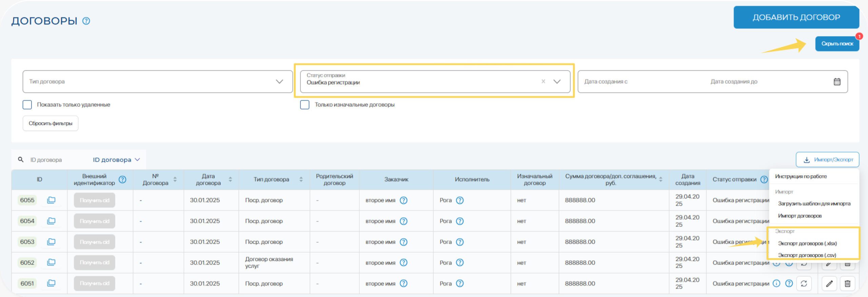868x297 pixels.
Task: Open calendar icon in date range field
Action: tap(837, 82)
